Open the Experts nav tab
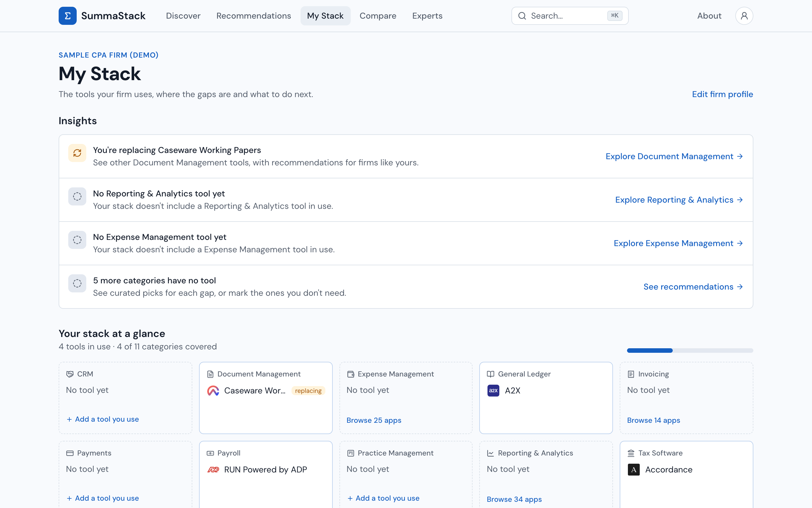812x508 pixels. [x=427, y=16]
